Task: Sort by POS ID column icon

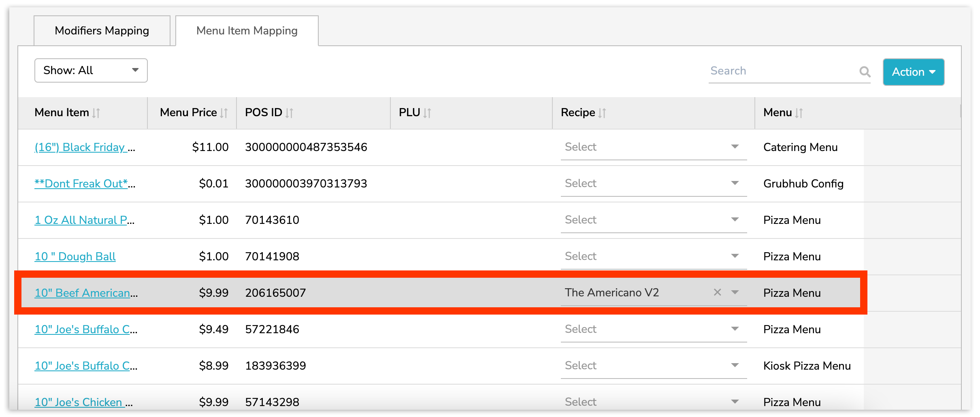Action: point(289,113)
